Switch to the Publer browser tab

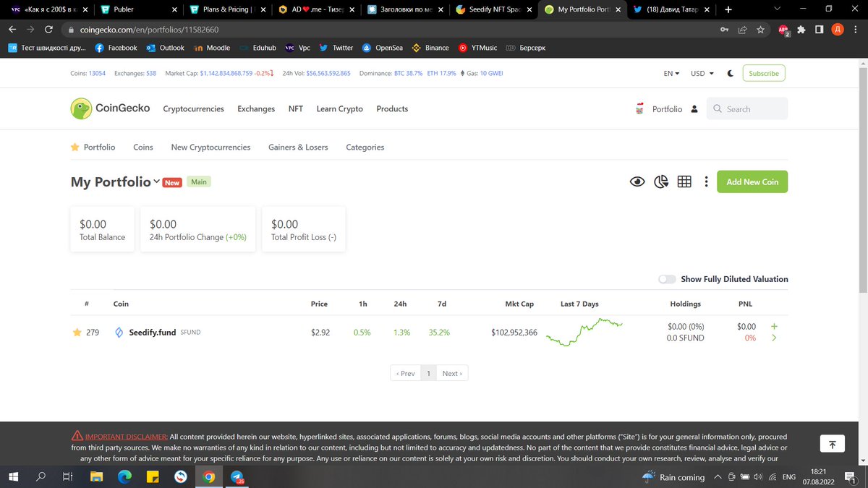click(138, 9)
